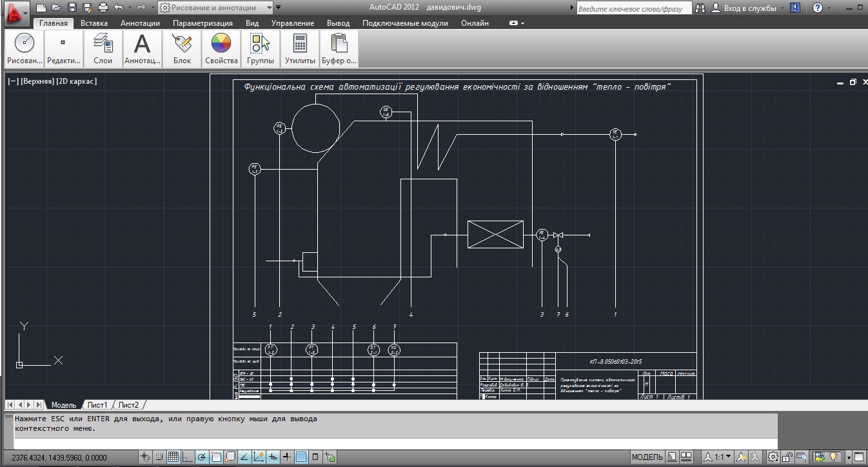Open the [Верхняя] view controls menu
The height and width of the screenshot is (467, 868).
click(37, 81)
